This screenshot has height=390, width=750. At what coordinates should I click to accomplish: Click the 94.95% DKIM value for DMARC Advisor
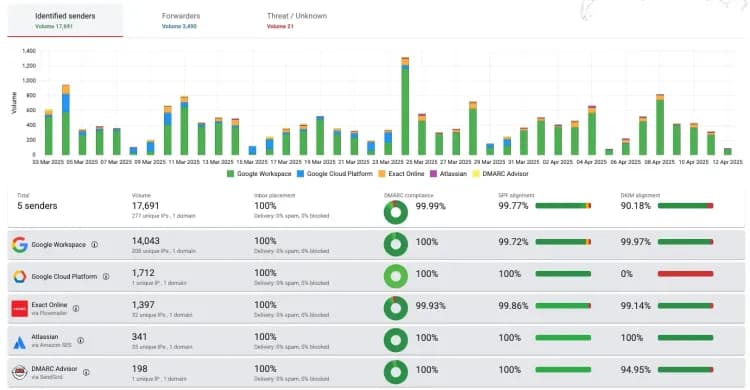click(x=636, y=370)
